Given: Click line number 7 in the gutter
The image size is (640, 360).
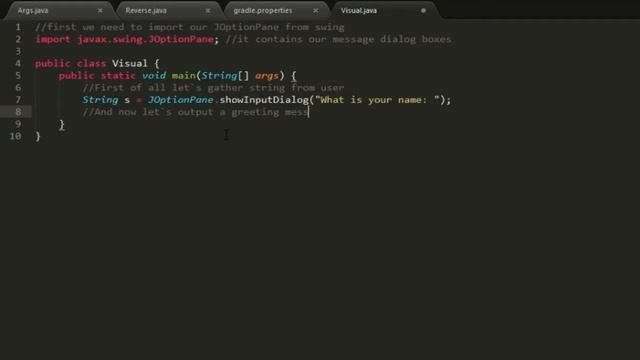Looking at the screenshot, I should coord(18,100).
